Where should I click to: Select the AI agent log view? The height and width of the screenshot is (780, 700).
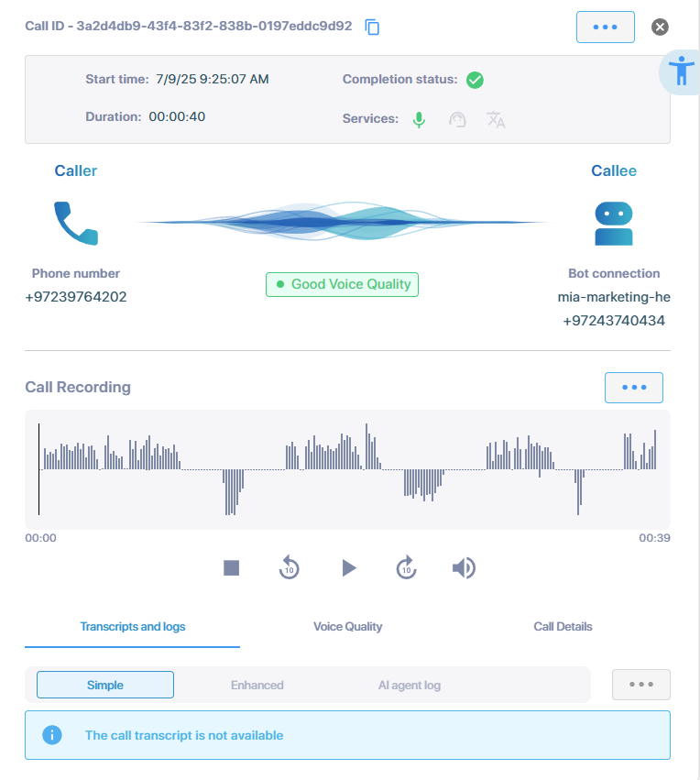click(410, 686)
